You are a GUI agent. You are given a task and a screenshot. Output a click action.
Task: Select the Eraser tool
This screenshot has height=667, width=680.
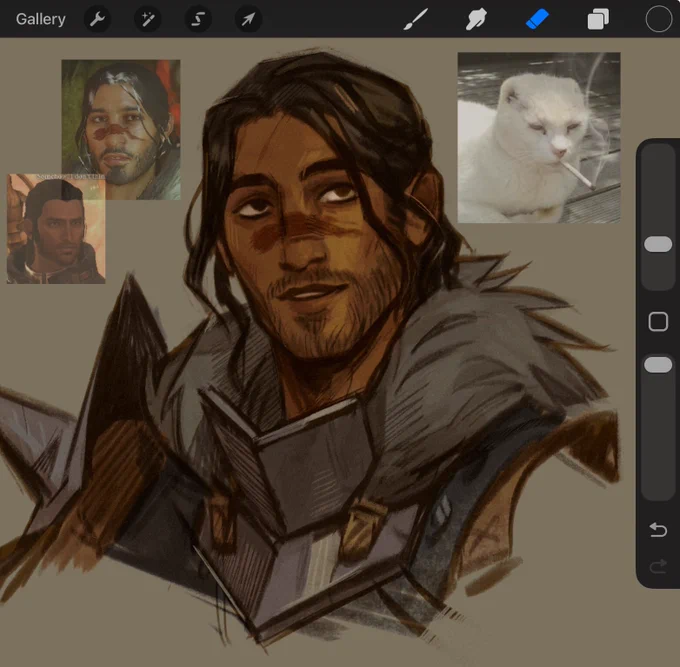point(537,19)
